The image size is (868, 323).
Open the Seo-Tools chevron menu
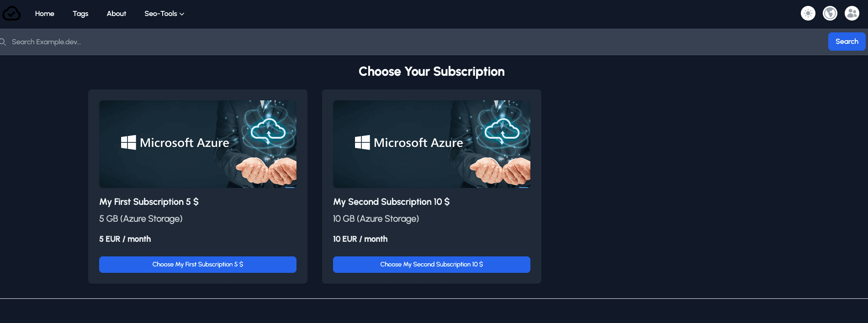click(181, 14)
